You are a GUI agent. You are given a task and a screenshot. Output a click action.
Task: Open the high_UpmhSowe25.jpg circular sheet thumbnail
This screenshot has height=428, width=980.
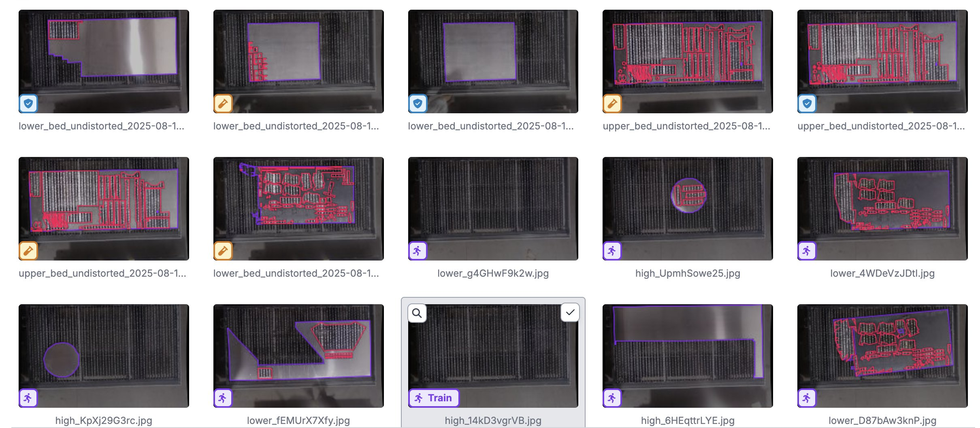[688, 209]
